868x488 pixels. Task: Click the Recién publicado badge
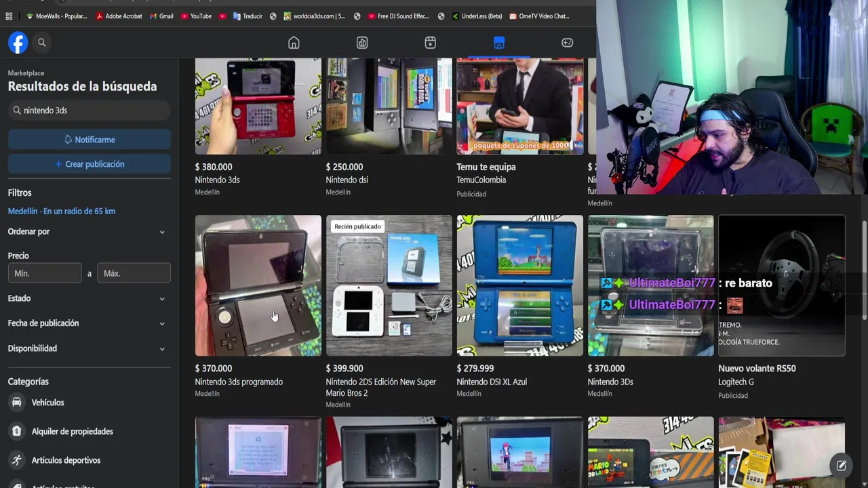(357, 226)
